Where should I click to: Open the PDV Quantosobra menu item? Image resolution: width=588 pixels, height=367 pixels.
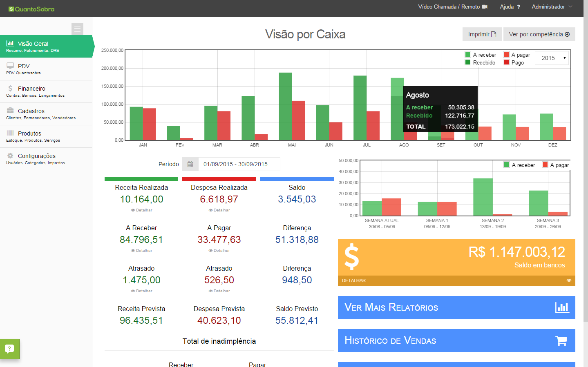pos(46,69)
